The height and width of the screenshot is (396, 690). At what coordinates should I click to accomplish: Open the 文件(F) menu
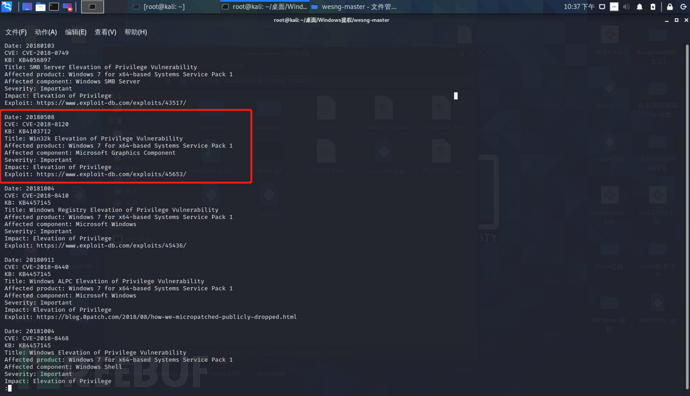16,32
